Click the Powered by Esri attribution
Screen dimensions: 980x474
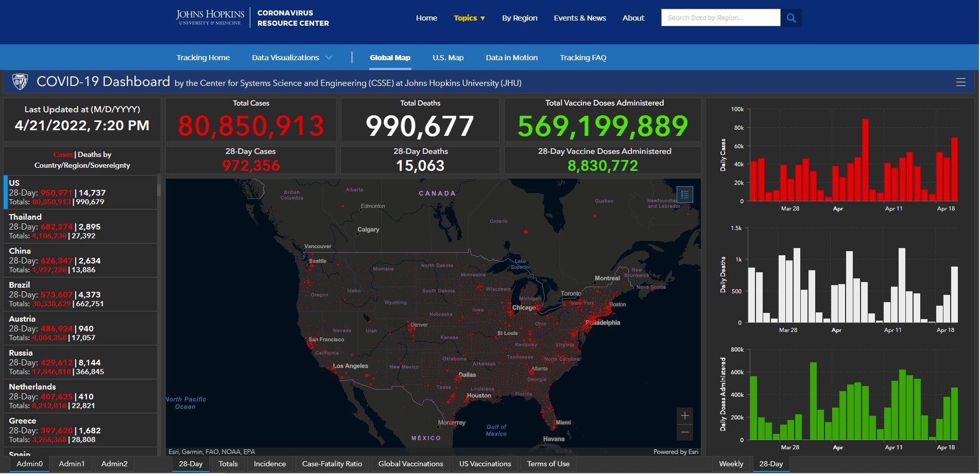[x=676, y=452]
